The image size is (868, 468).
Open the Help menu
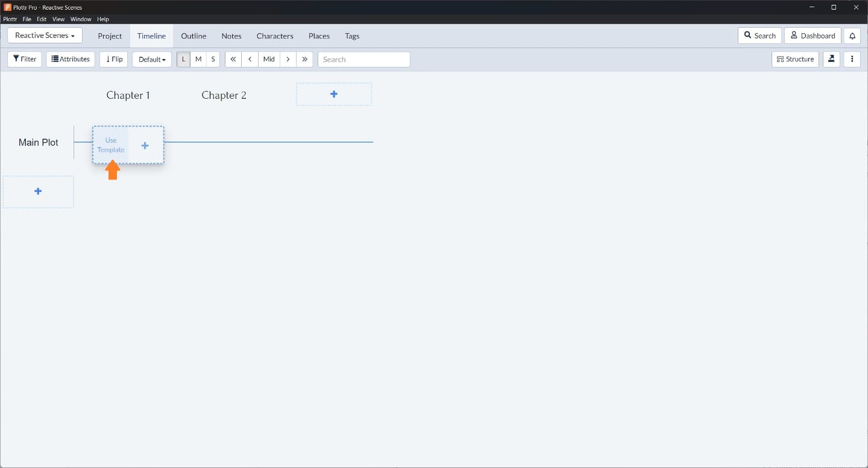click(103, 19)
